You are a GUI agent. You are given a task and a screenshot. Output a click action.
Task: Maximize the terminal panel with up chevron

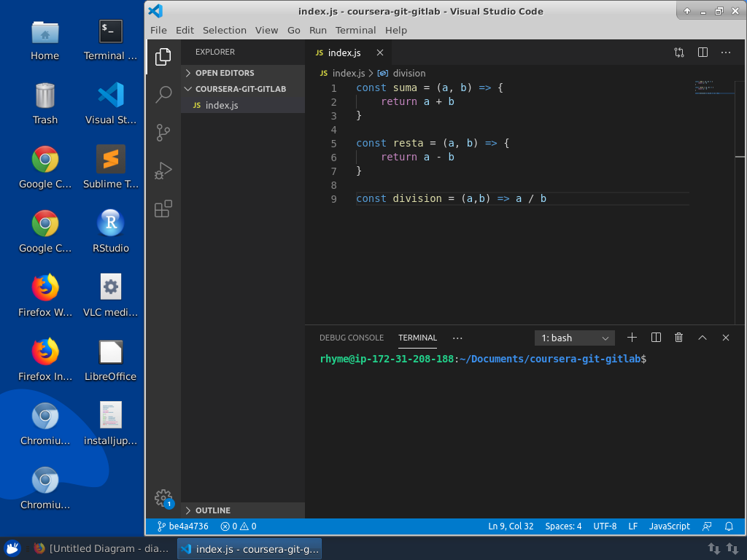tap(703, 338)
